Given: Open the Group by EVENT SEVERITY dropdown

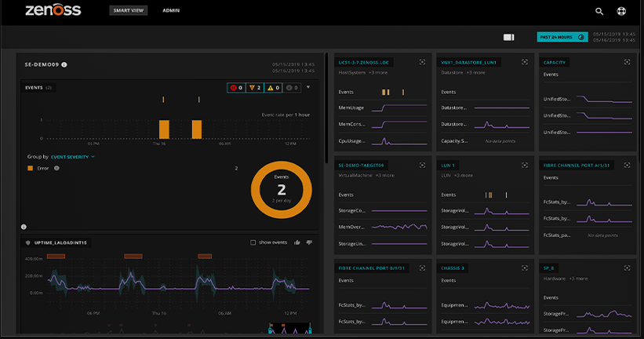Looking at the screenshot, I should click(72, 157).
